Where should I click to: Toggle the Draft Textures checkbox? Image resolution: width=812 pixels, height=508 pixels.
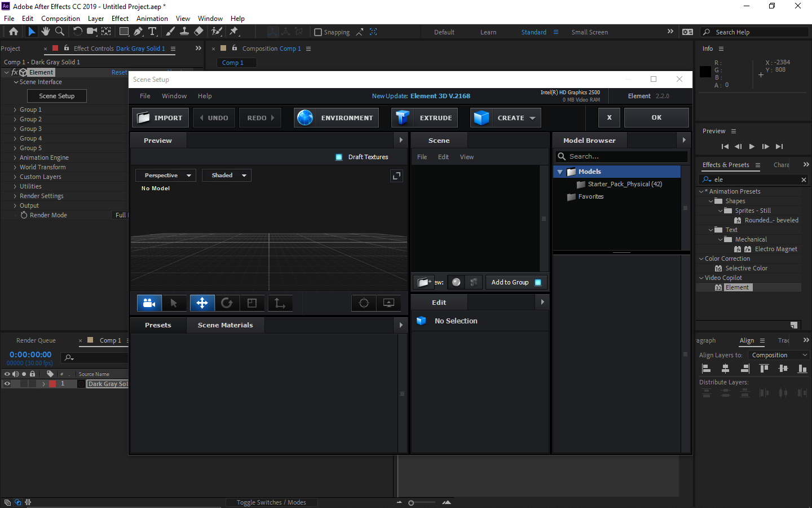click(x=339, y=157)
